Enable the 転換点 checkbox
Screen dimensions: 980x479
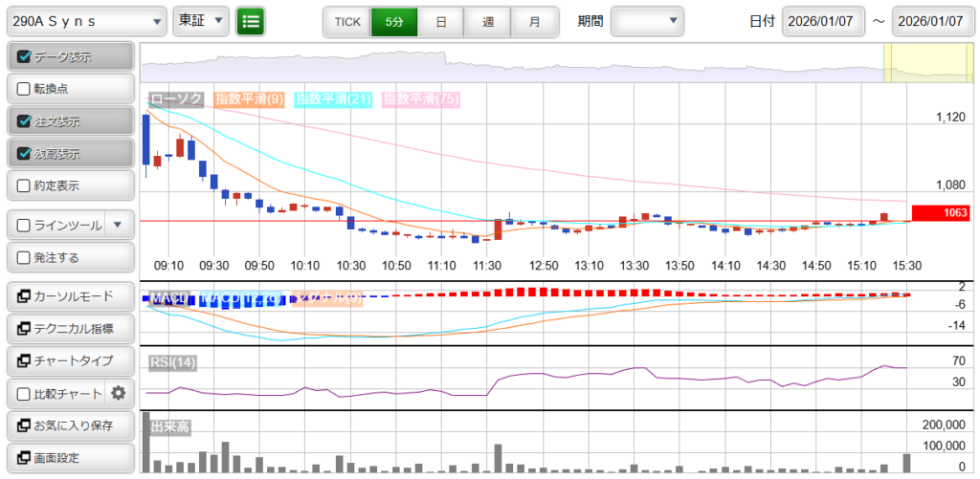(25, 88)
